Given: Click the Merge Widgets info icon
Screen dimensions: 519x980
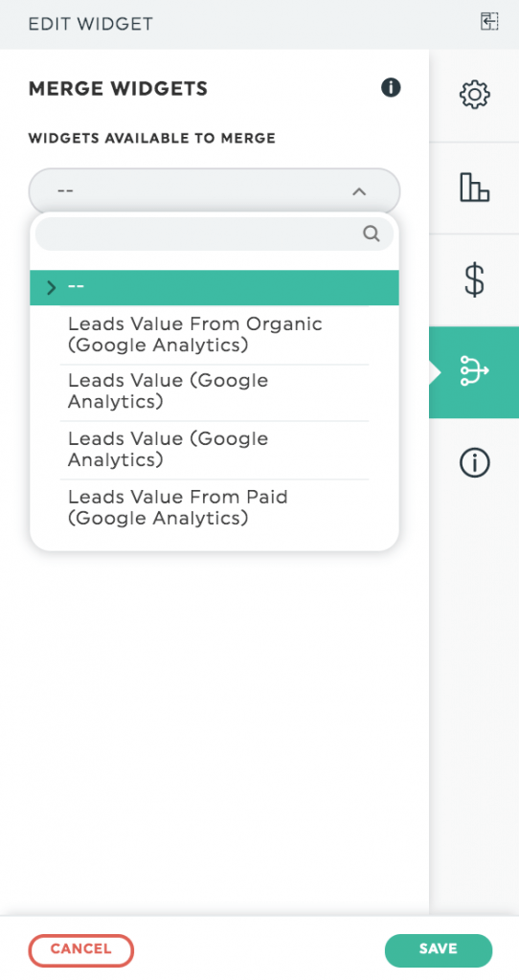Looking at the screenshot, I should pos(391,87).
